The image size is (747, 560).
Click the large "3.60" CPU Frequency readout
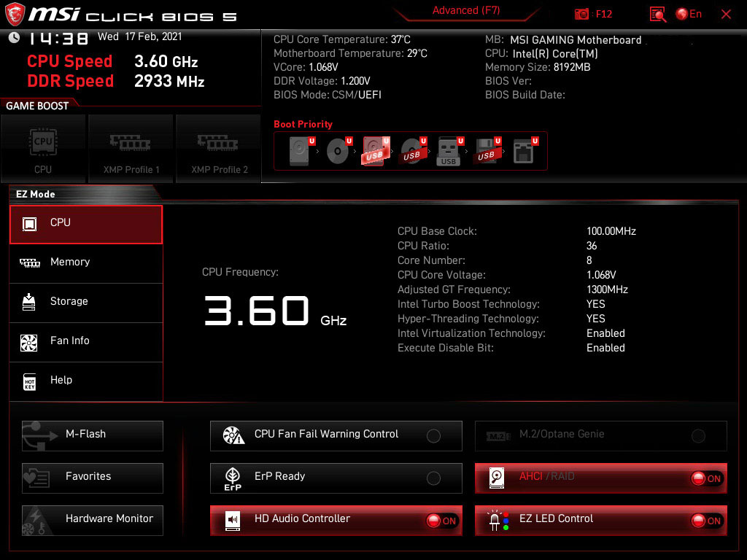pos(258,311)
